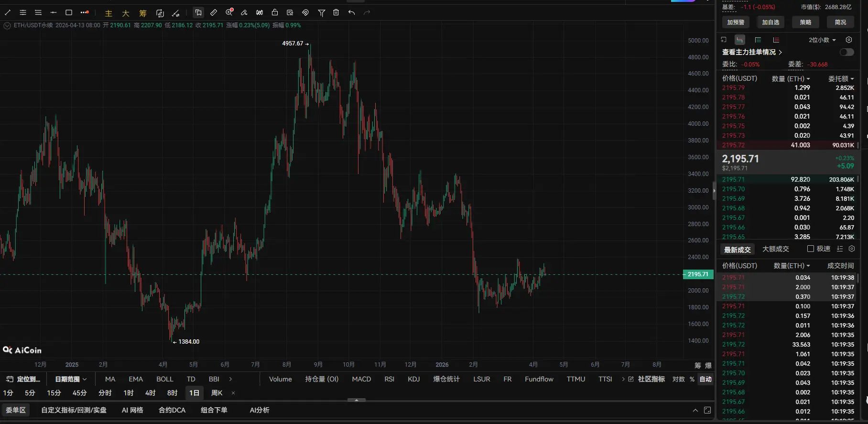Undo the last drawing action
Screen dimensions: 868x424
pyautogui.click(x=352, y=12)
